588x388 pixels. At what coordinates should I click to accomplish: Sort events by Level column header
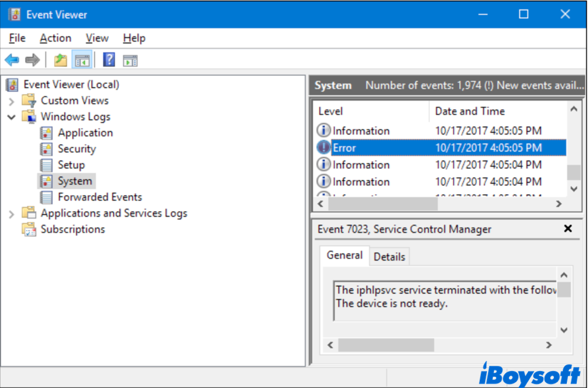[x=330, y=111]
